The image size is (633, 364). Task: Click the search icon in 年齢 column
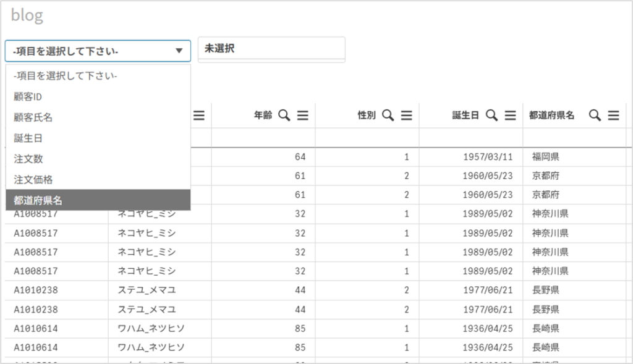tap(284, 116)
